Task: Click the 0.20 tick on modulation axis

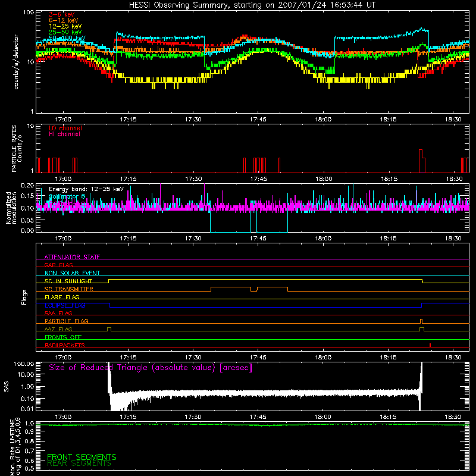Action: [x=27, y=185]
